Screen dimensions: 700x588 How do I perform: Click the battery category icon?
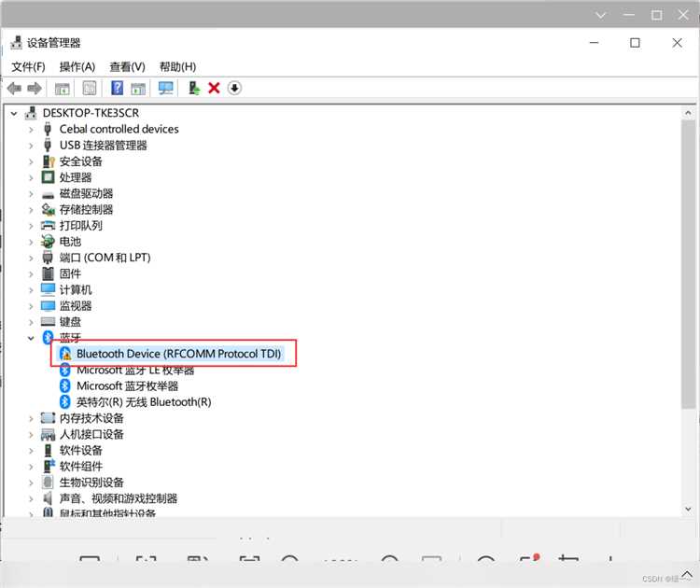click(48, 242)
